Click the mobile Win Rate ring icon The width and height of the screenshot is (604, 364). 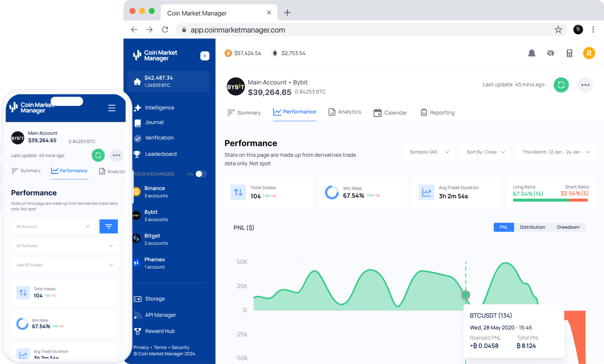pyautogui.click(x=22, y=324)
